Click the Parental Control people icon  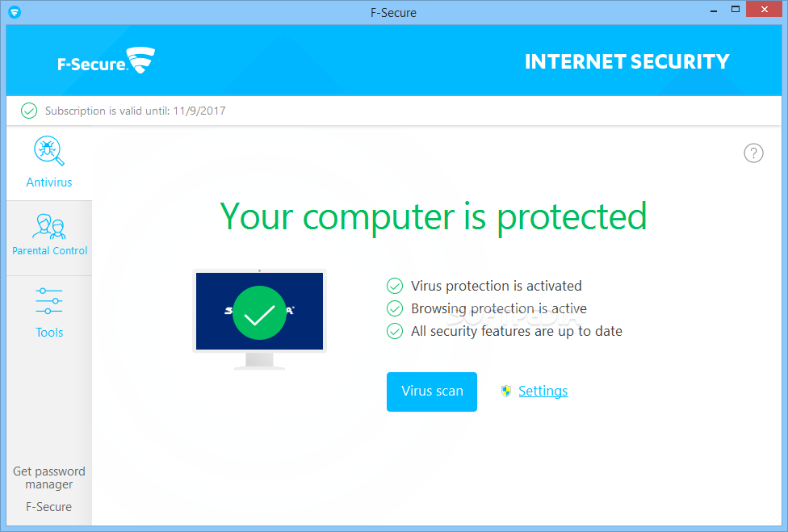point(49,227)
